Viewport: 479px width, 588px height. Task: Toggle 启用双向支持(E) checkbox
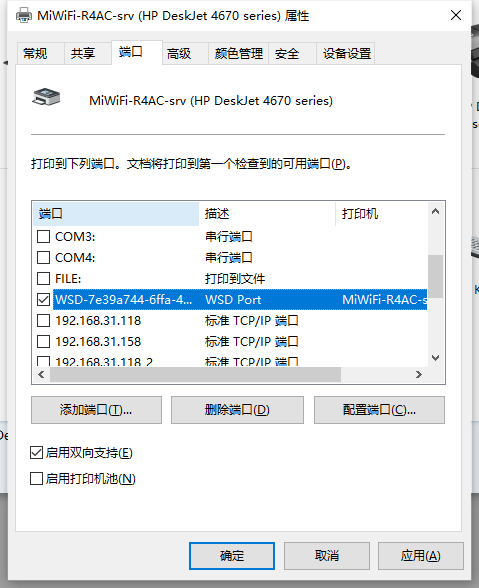36,453
